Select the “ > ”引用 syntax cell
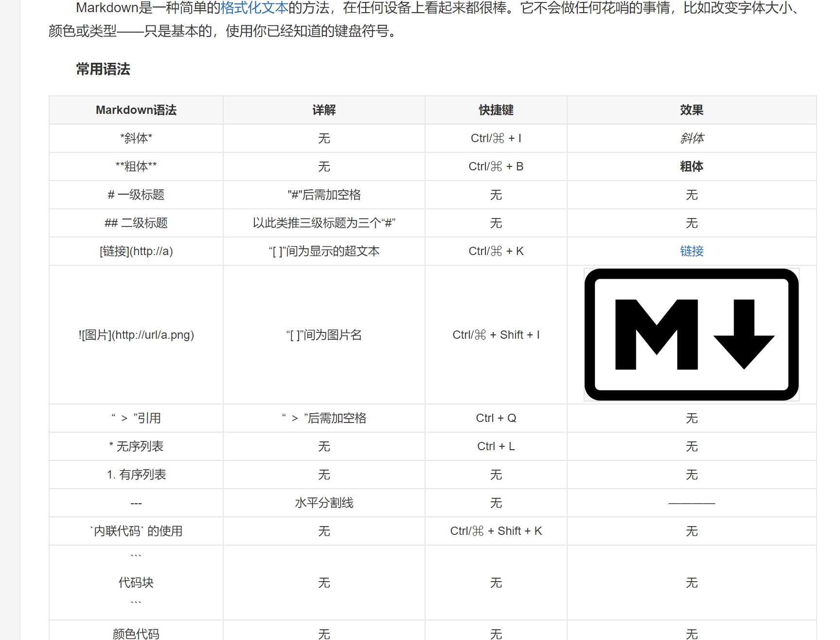 click(136, 418)
